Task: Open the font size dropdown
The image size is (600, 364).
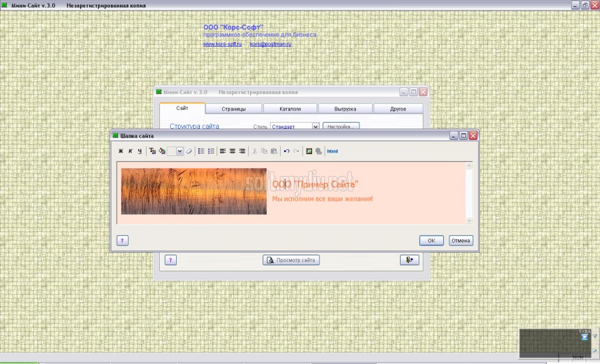Action: coord(179,151)
